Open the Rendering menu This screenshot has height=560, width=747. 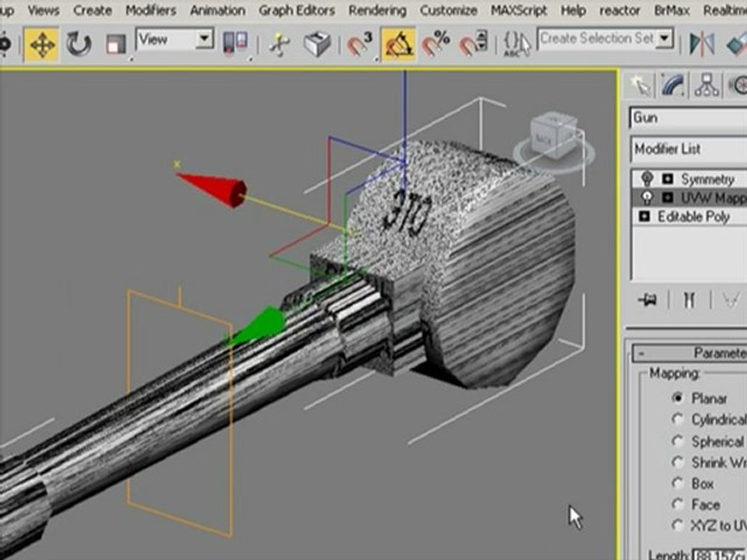[x=377, y=10]
